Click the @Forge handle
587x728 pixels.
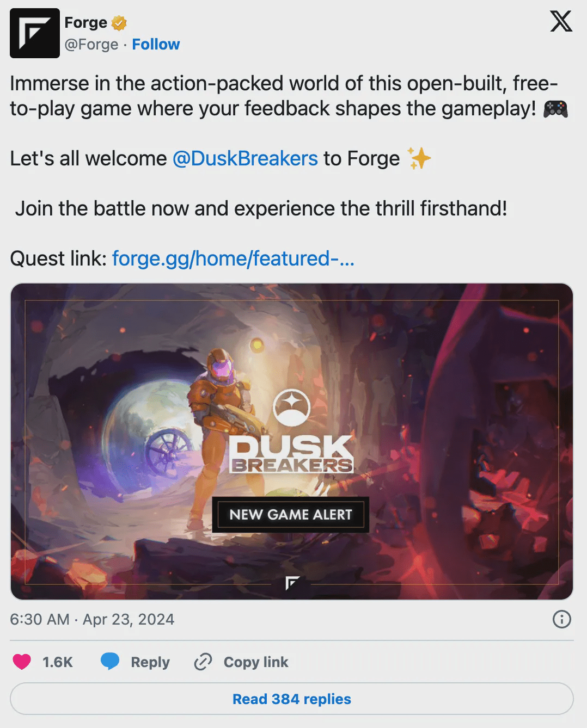coord(91,44)
